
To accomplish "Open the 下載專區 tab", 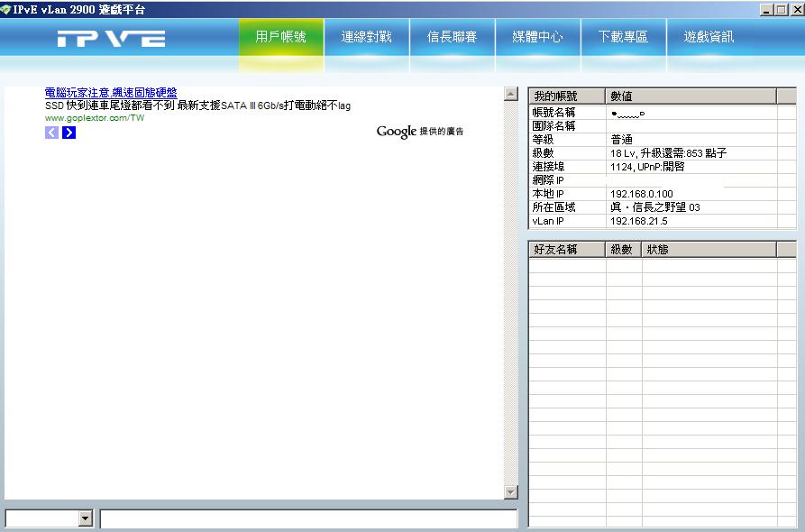I will click(x=623, y=37).
